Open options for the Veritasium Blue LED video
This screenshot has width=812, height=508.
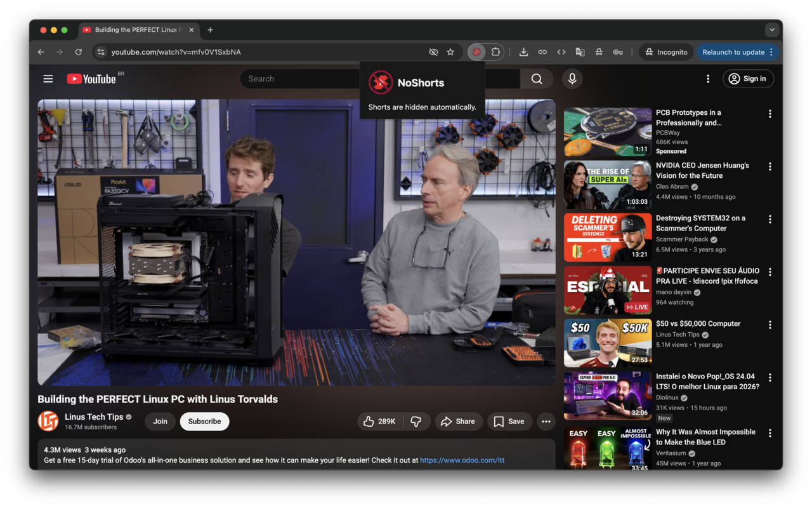tap(770, 433)
